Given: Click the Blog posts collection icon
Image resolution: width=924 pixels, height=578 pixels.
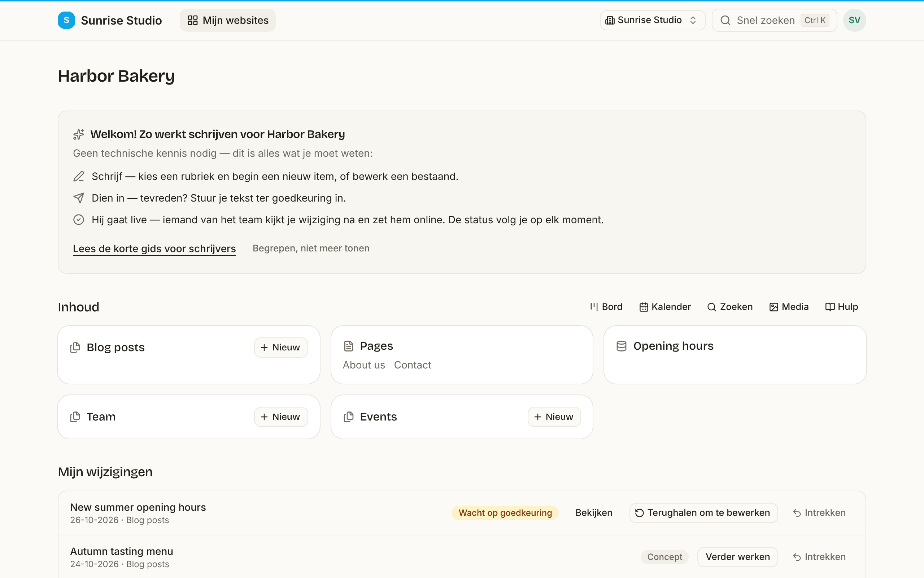Looking at the screenshot, I should pos(75,348).
